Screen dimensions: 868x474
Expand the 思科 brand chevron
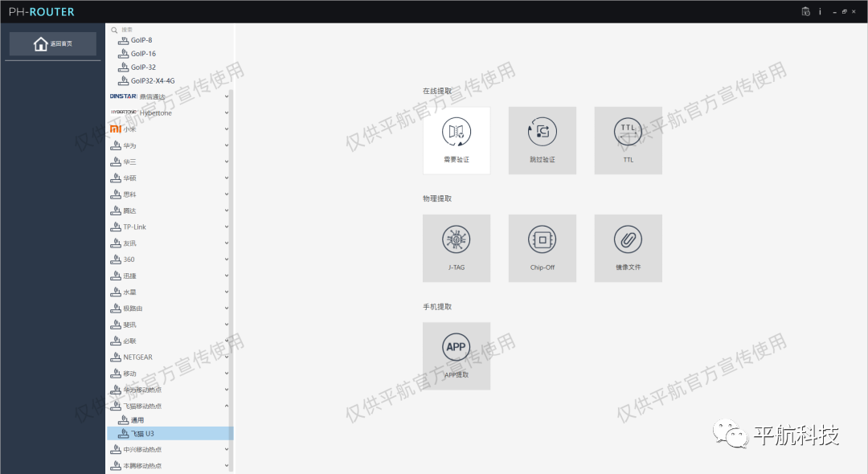point(227,194)
